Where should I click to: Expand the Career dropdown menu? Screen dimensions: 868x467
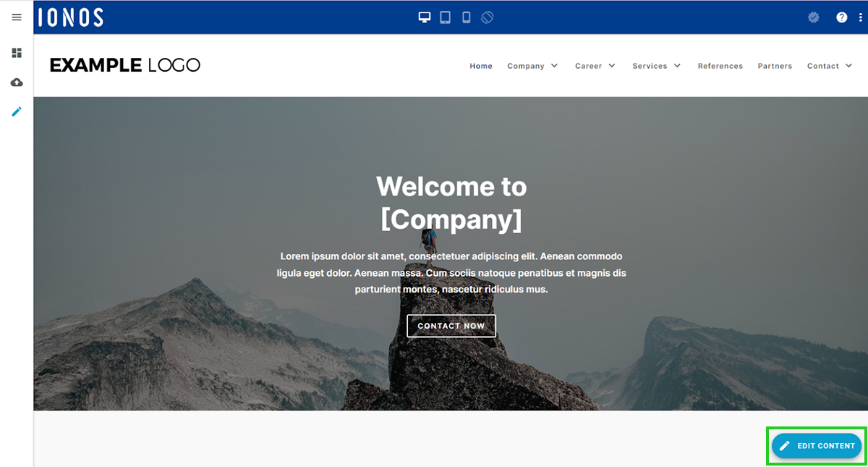pos(595,66)
